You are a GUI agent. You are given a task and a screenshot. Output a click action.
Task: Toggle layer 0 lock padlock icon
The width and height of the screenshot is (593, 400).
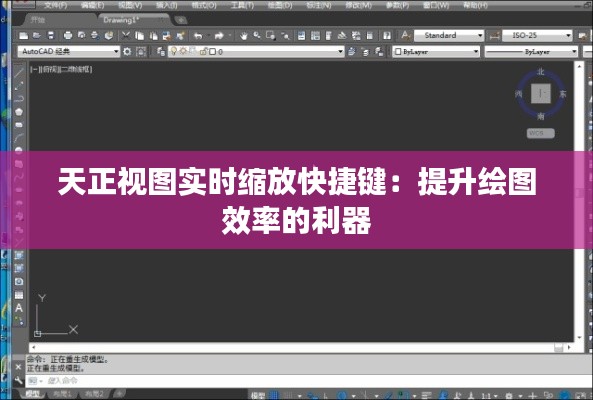pyautogui.click(x=203, y=51)
